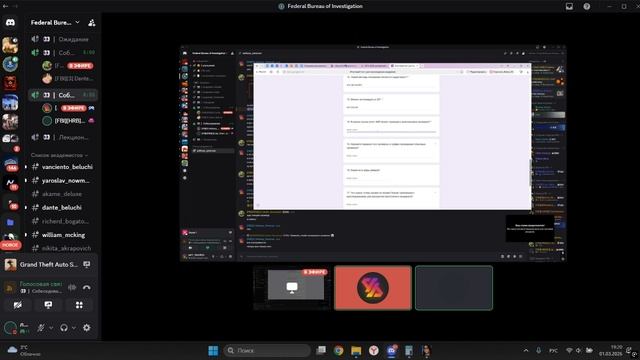Select the red participant tile with the logo avatar
This screenshot has height=360, width=640.
tap(373, 288)
